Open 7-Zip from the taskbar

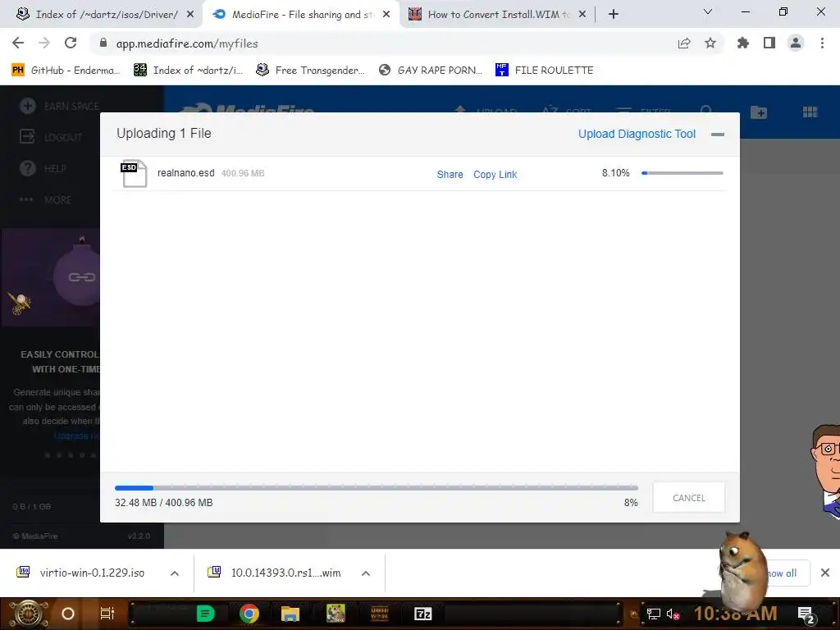click(x=422, y=614)
